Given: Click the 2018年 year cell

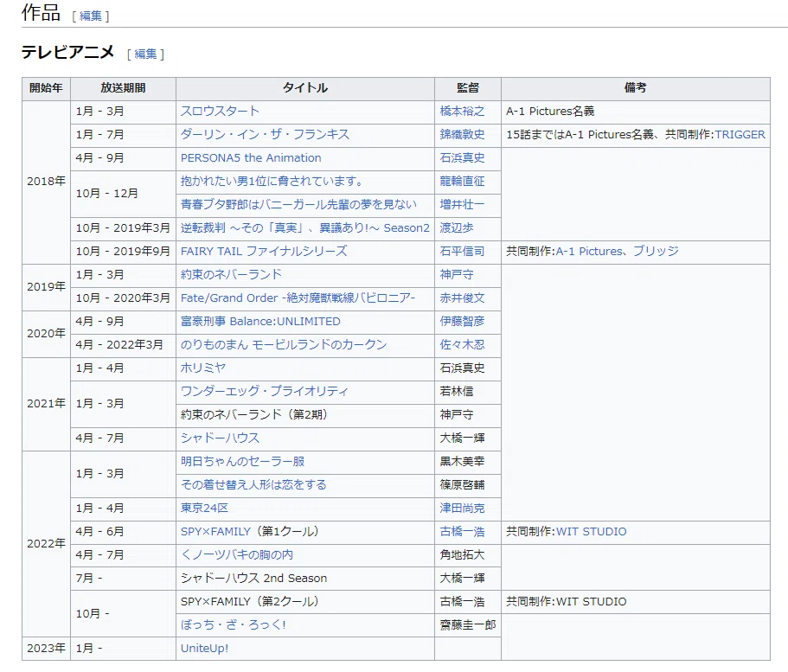Looking at the screenshot, I should click(x=46, y=182).
